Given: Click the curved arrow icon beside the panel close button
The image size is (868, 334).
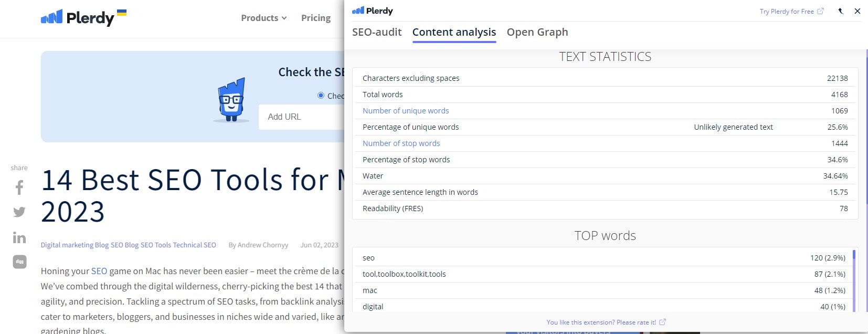Looking at the screenshot, I should [841, 11].
